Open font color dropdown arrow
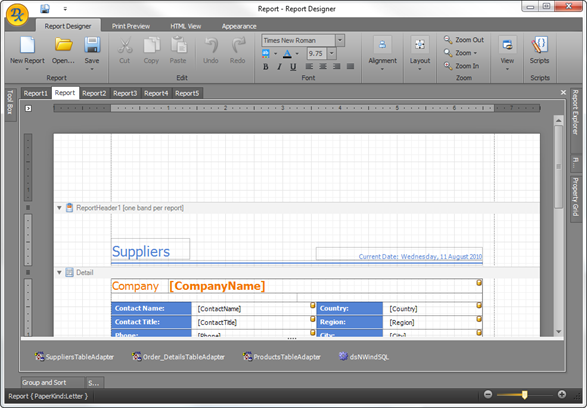 tap(297, 54)
